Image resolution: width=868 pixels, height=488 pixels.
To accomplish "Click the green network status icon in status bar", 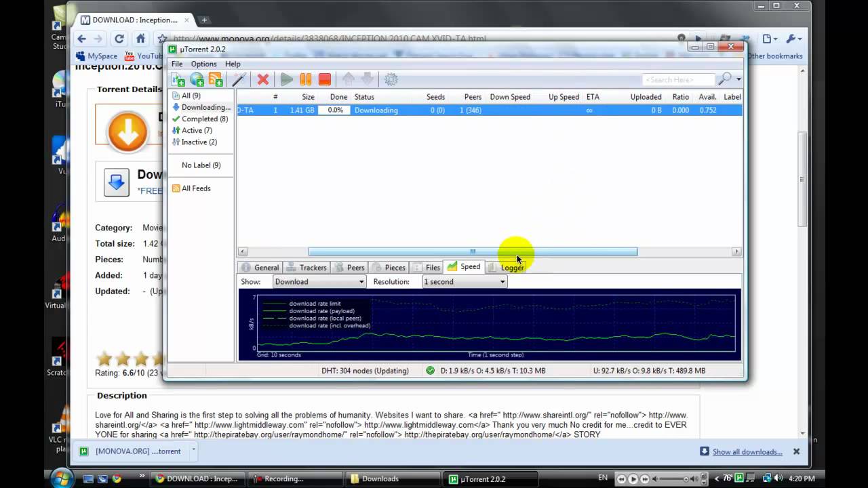I will (430, 371).
